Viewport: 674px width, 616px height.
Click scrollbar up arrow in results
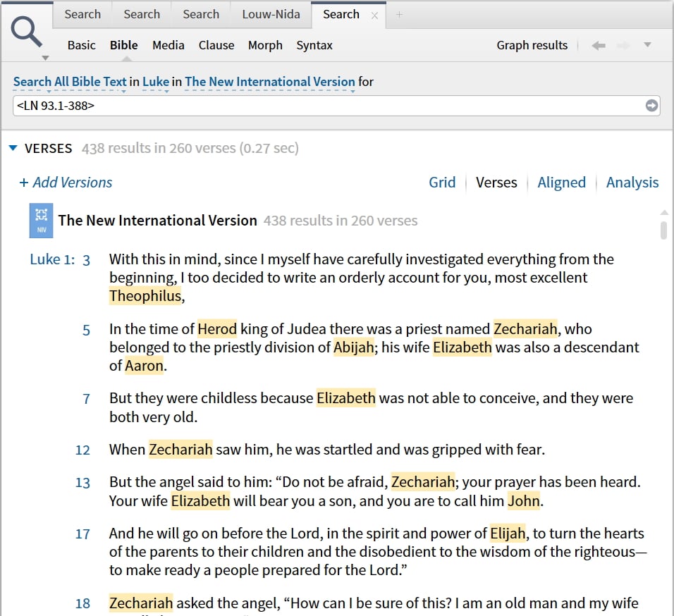pos(663,212)
